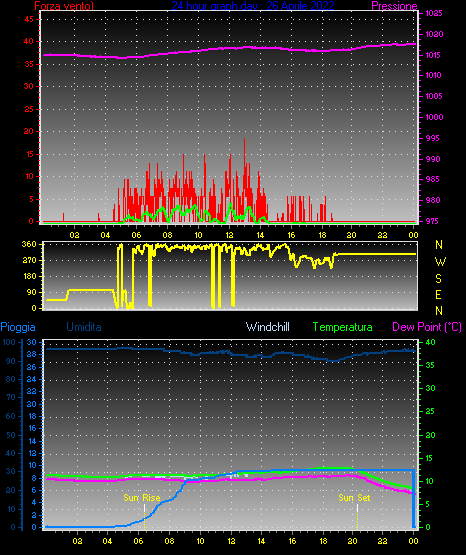Click pressure axis value '990'
Image resolution: width=466 pixels, height=555 pixels.
(x=433, y=159)
